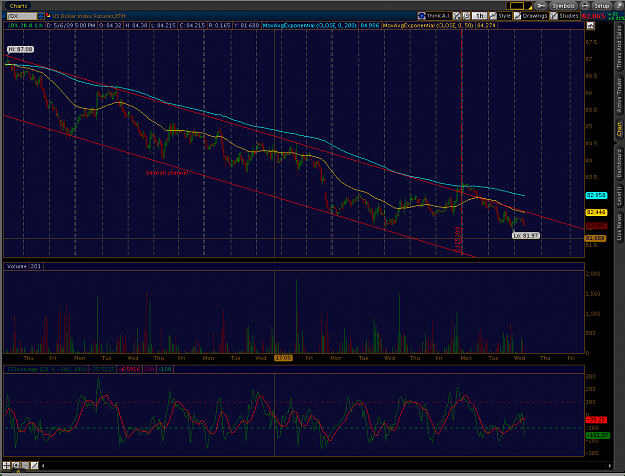Click the Lo: 81.97 price label
Viewport: 625px width, 476px height.
(x=526, y=236)
